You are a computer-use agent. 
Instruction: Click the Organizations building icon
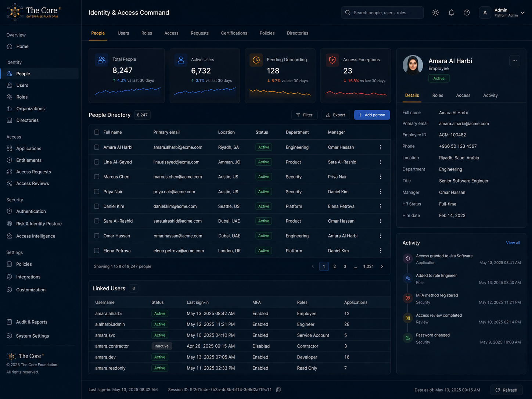10,109
